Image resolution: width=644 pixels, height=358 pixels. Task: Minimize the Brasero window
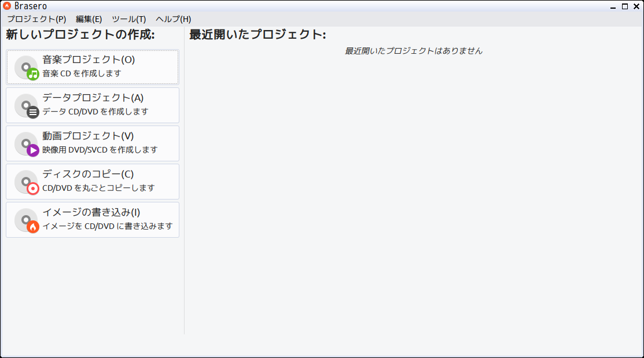pyautogui.click(x=613, y=6)
